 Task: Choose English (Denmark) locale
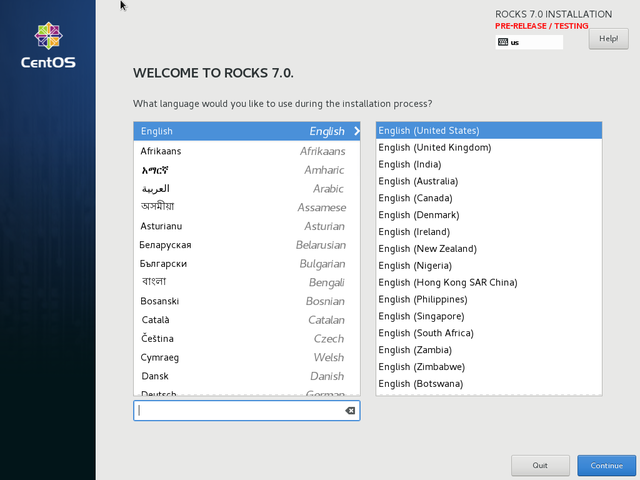(x=489, y=215)
